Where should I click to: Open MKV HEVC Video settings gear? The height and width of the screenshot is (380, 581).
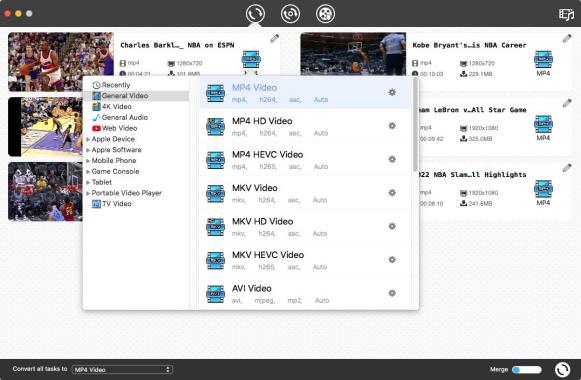(x=392, y=260)
